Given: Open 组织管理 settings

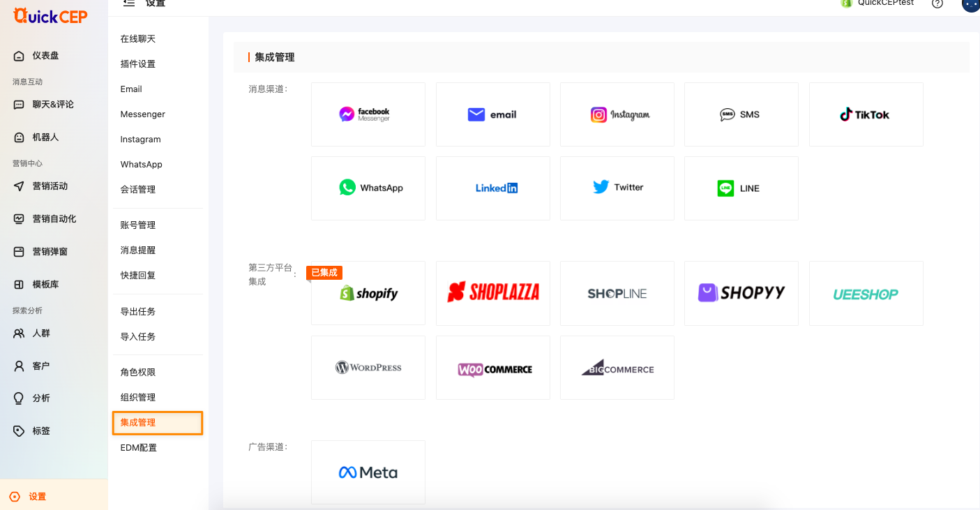Looking at the screenshot, I should point(138,398).
